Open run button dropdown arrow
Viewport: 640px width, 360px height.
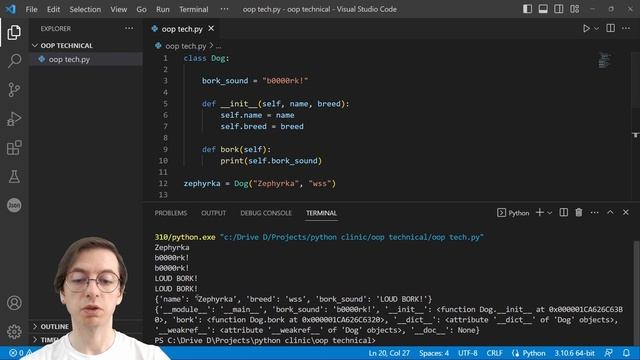596,29
